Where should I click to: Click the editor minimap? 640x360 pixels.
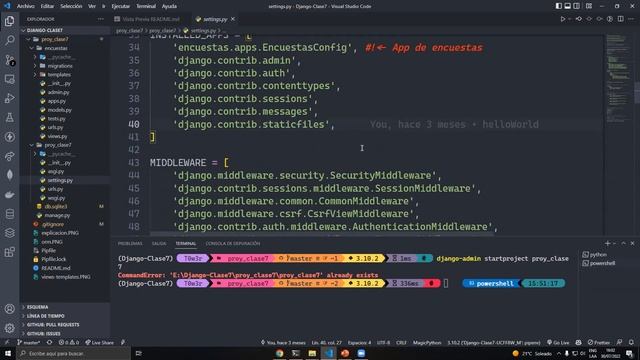pos(618,78)
